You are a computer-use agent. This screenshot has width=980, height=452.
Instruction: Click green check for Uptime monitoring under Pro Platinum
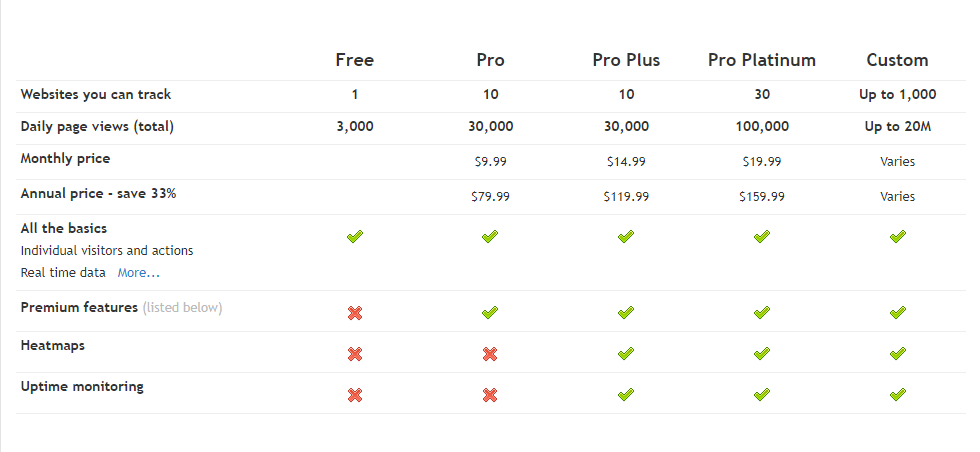click(761, 394)
